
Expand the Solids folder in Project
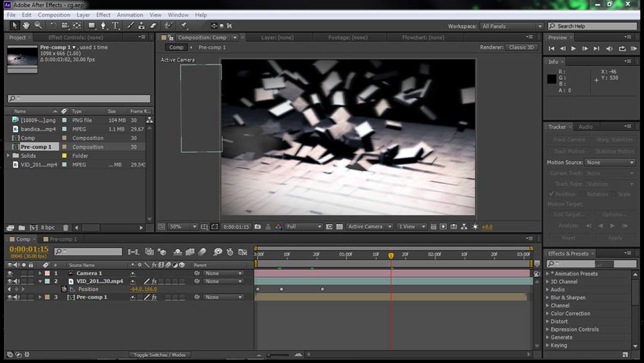(x=8, y=156)
